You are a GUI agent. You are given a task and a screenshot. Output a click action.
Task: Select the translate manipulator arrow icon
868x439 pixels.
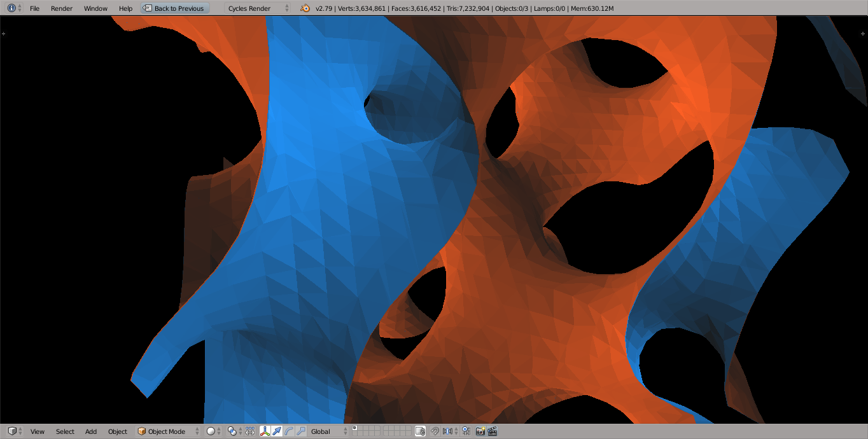[277, 431]
